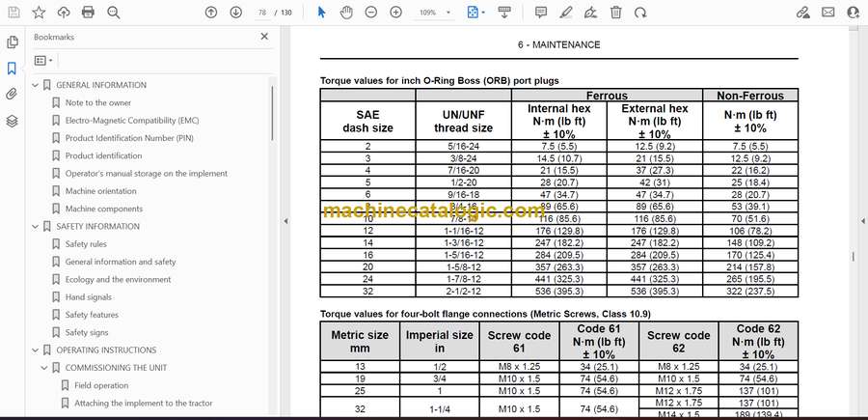Open the layers panel
The width and height of the screenshot is (868, 420).
click(x=13, y=121)
